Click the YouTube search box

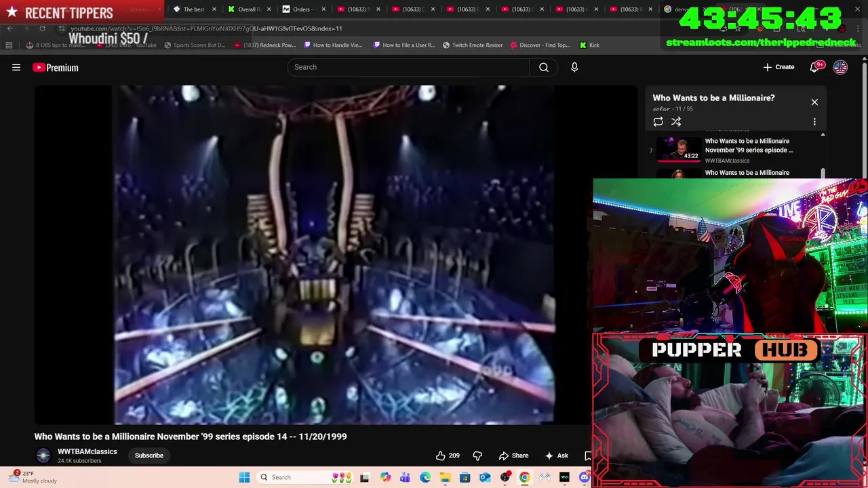point(408,67)
